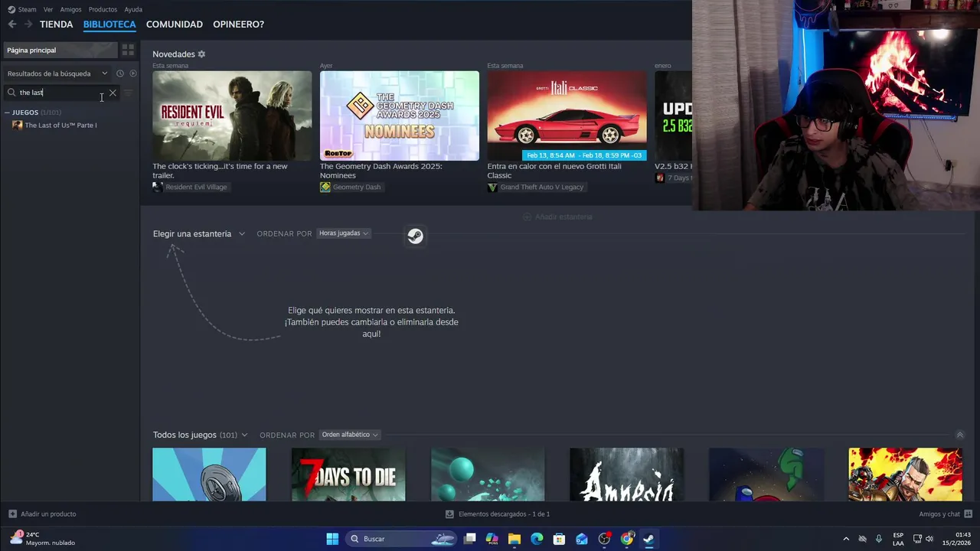980x551 pixels.
Task: Open the coin-art game cover
Action: coord(209,474)
